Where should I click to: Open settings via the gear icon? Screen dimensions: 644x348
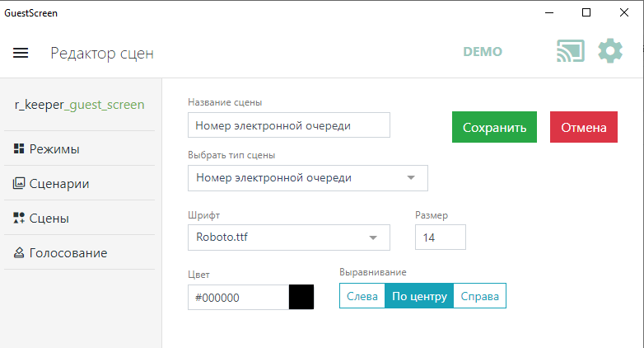point(610,51)
